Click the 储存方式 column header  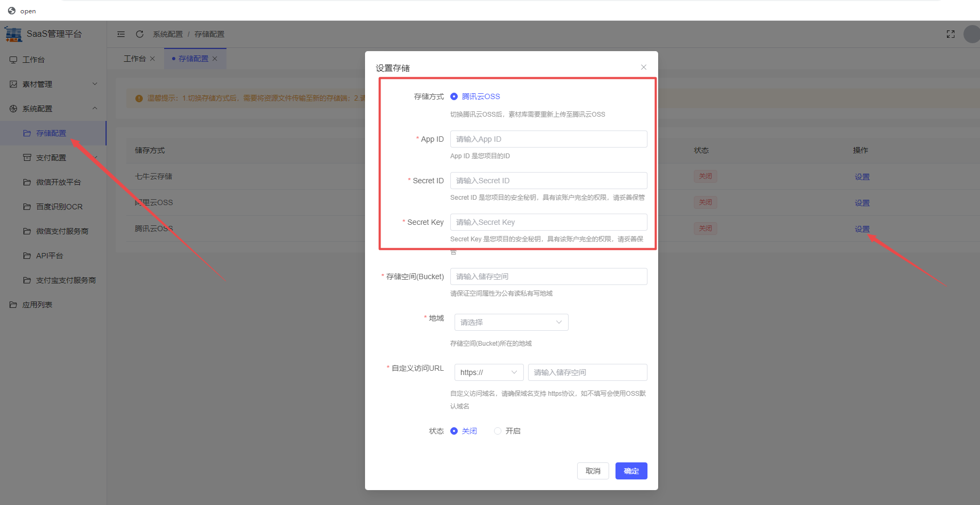coord(150,150)
